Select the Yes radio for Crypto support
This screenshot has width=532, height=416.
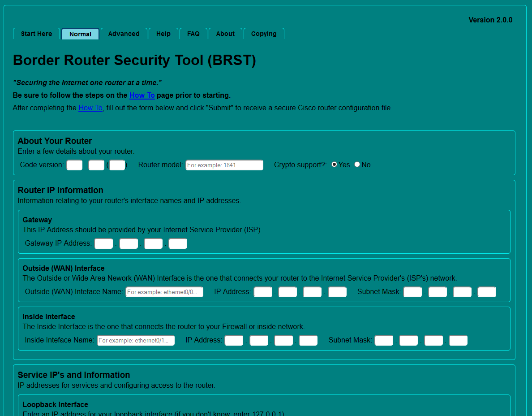click(x=334, y=165)
